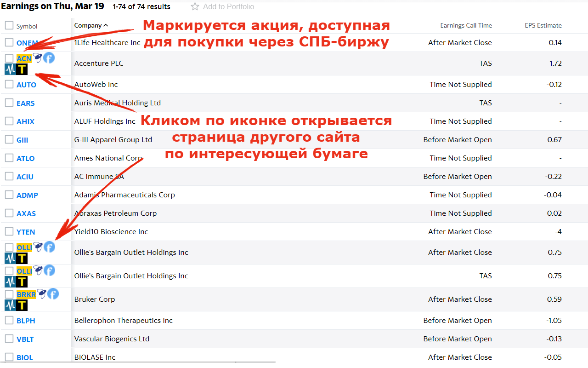The height and width of the screenshot is (368, 588).
Task: Click the yellow T icon under ACN
Action: (22, 69)
